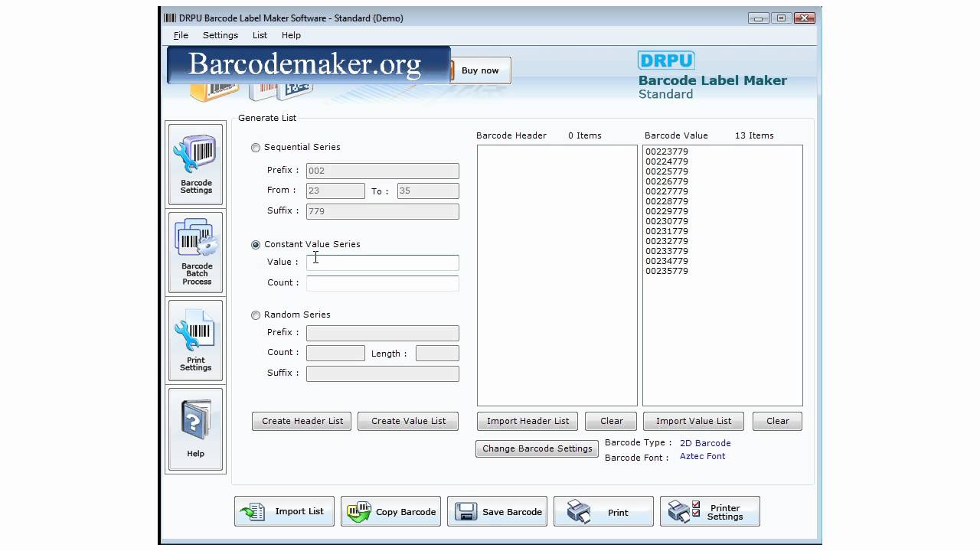980x551 pixels.
Task: Click the Sequential Series Prefix field
Action: point(383,171)
